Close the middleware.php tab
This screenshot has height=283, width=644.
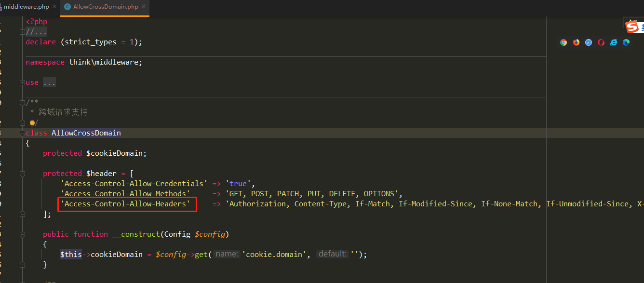[x=54, y=7]
